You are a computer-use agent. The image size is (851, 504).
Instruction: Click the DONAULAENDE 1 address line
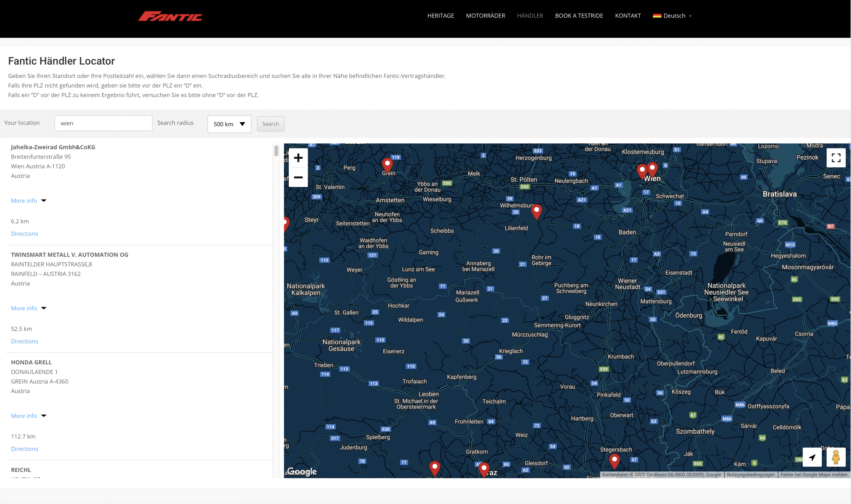34,372
